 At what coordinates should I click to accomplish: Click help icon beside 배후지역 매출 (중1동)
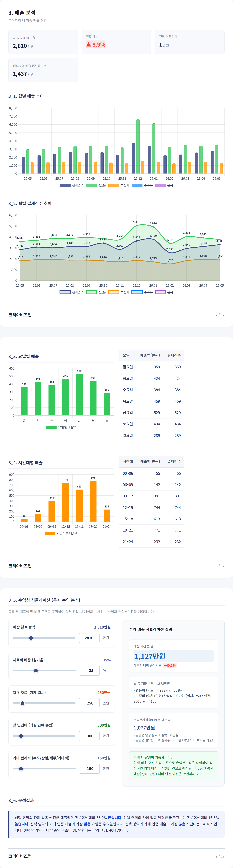click(46, 66)
